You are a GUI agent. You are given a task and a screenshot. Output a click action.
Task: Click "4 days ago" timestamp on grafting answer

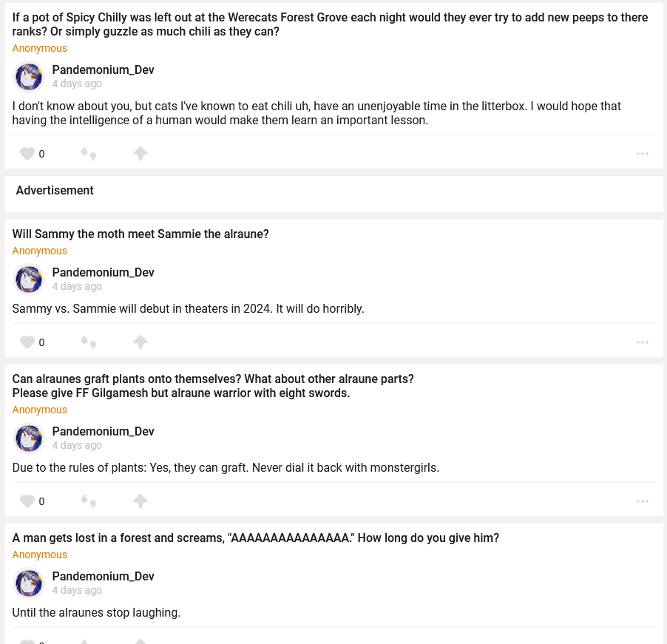pos(77,446)
